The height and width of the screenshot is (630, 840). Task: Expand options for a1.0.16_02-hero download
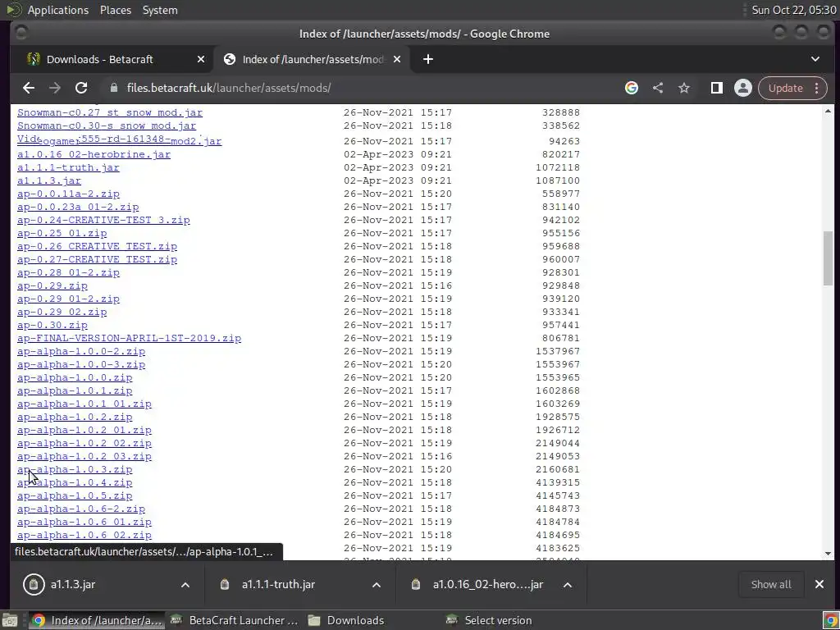(568, 584)
